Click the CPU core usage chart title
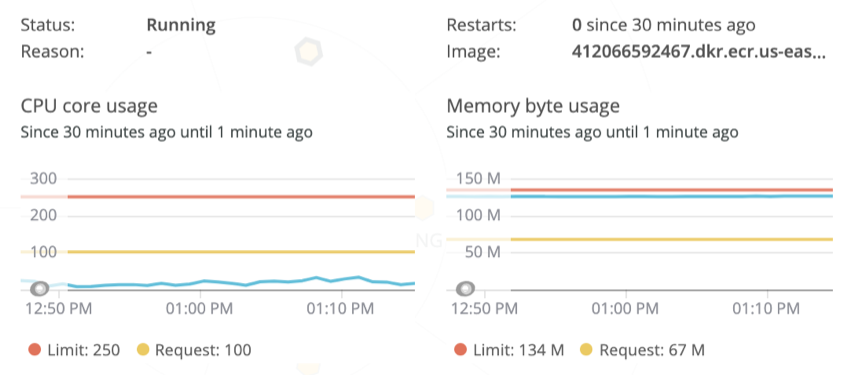Image resolution: width=864 pixels, height=375 pixels. (89, 106)
